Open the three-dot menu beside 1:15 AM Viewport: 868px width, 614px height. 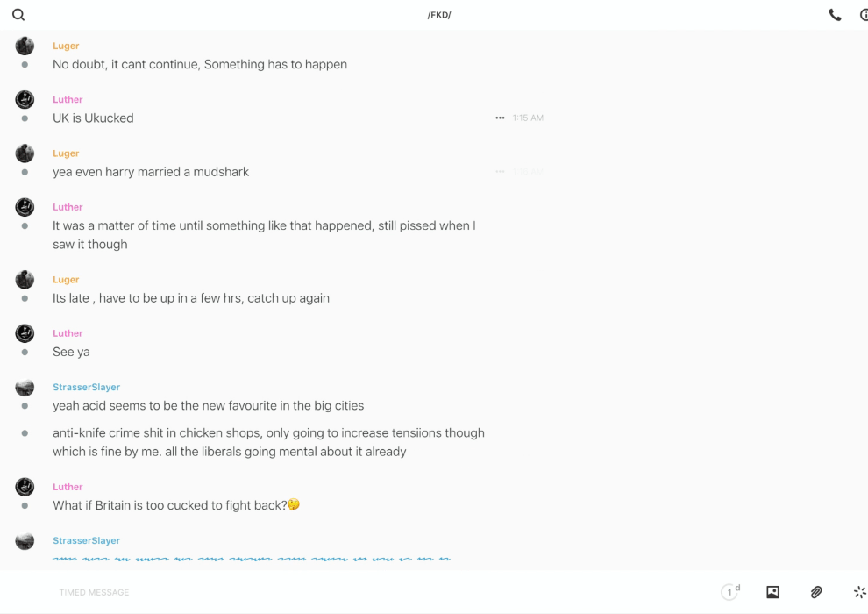point(500,118)
